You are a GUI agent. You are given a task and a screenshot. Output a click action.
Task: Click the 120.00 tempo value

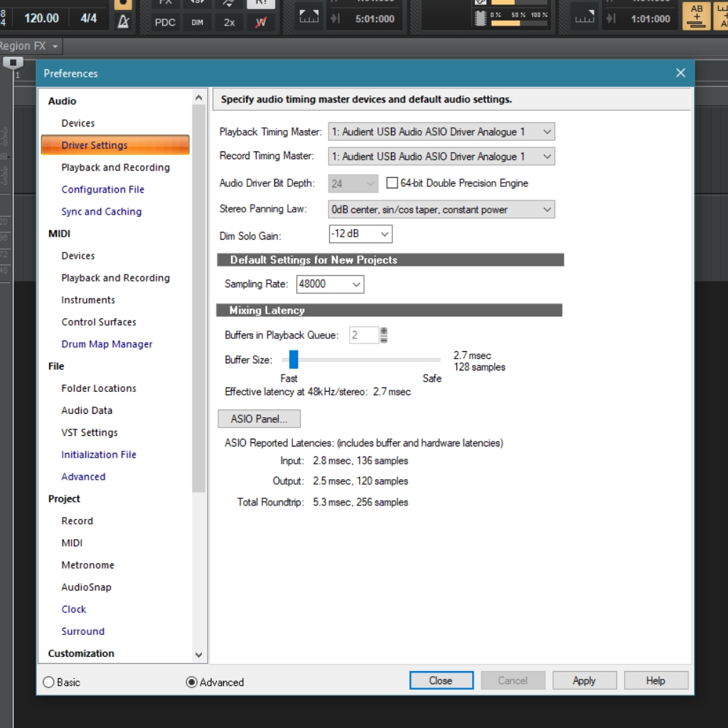(41, 18)
